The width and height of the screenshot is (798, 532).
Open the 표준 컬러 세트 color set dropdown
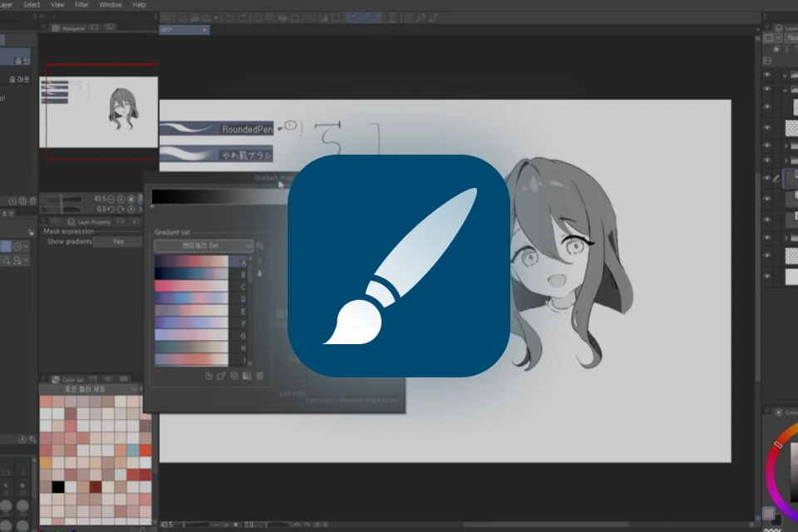89,390
